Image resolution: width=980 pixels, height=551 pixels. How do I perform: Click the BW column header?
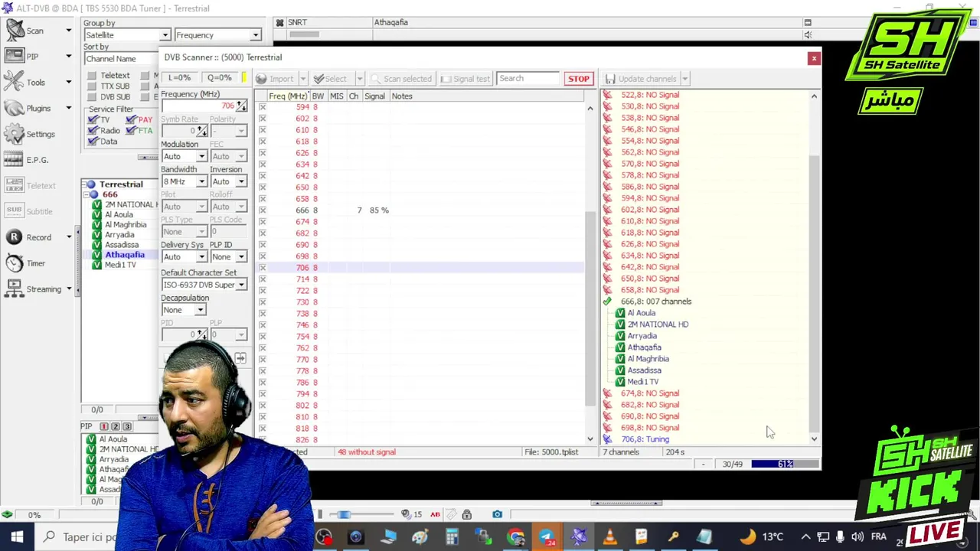(318, 96)
